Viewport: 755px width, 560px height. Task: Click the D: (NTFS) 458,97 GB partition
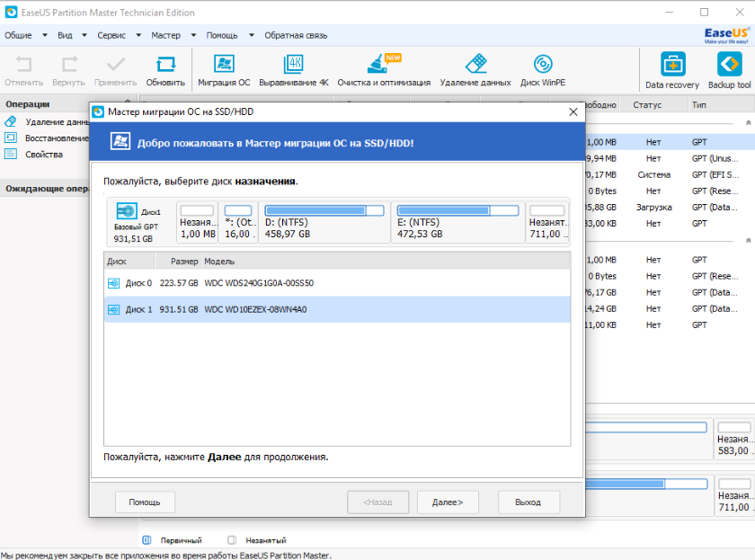[324, 222]
